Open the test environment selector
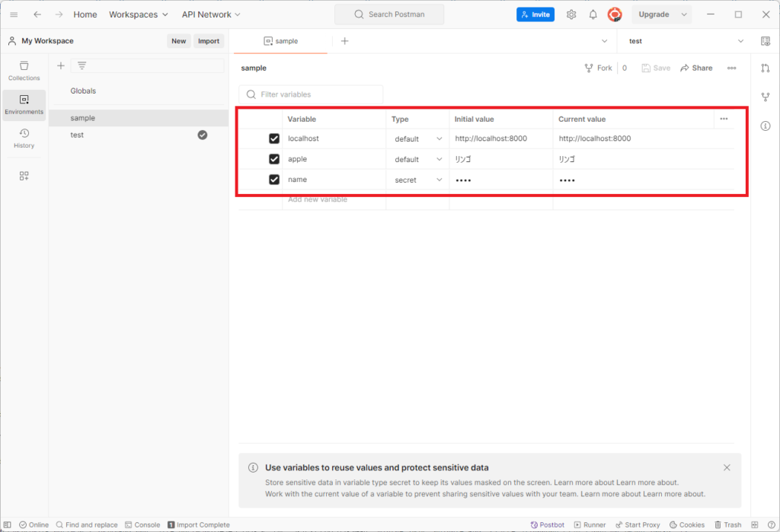The height and width of the screenshot is (532, 780). click(686, 41)
